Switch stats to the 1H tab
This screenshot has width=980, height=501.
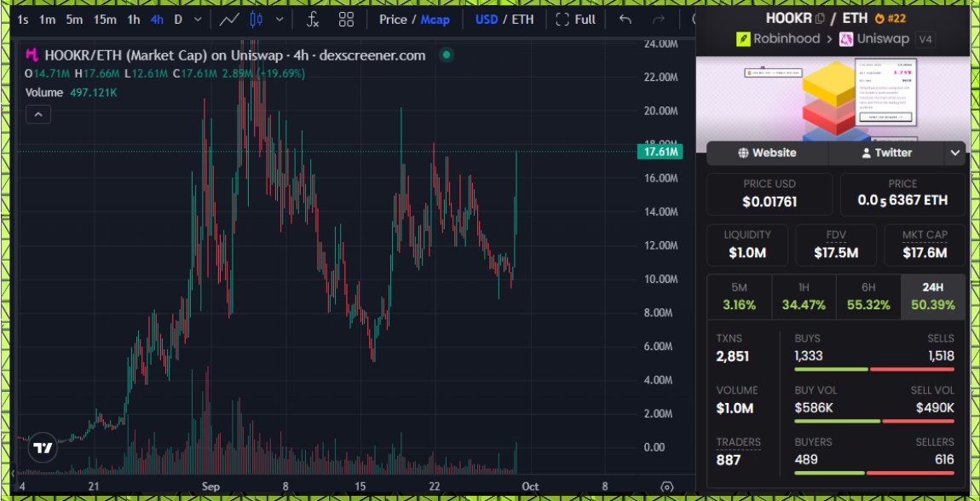point(804,297)
